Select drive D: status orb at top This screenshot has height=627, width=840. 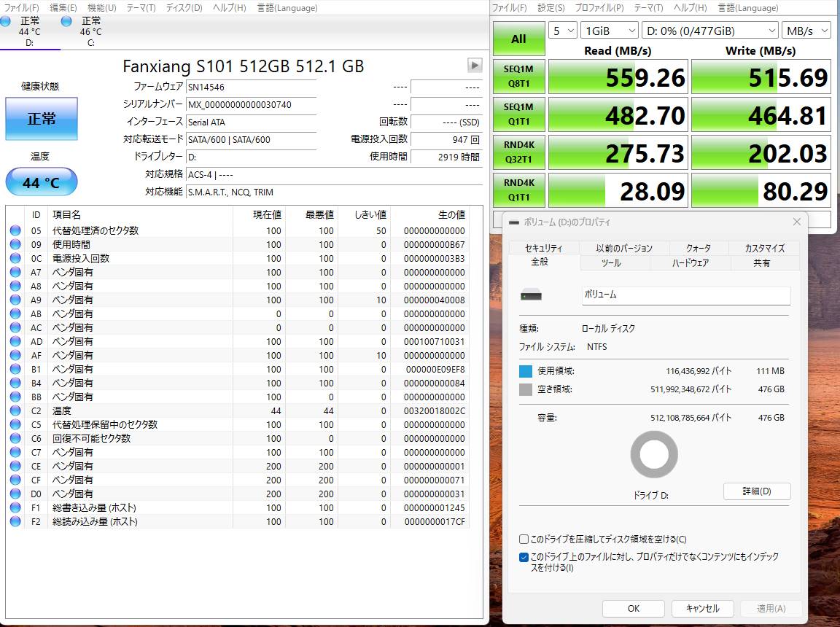[x=6, y=22]
